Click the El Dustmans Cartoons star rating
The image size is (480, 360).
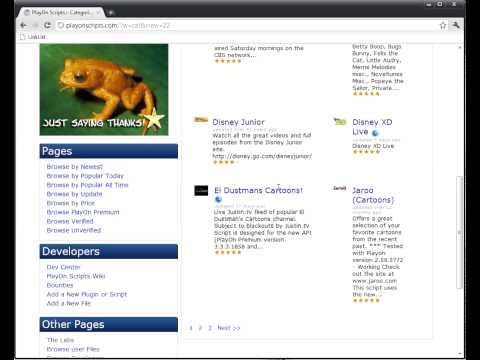(227, 253)
